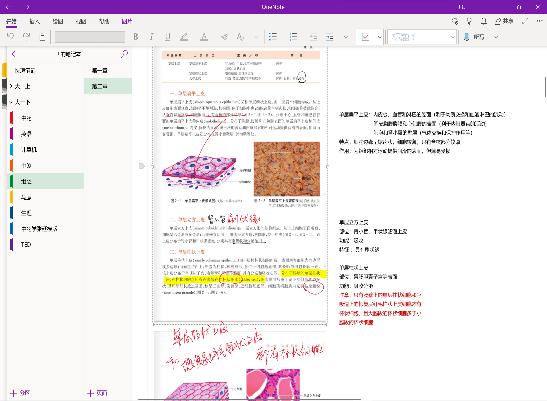Decrease paragraph indent

pos(313,37)
